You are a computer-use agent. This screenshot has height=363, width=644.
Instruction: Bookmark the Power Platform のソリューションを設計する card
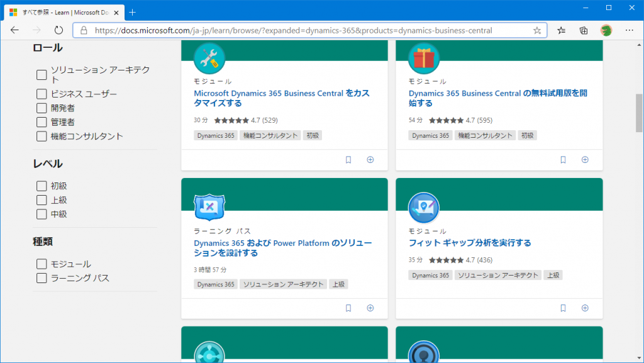pyautogui.click(x=348, y=308)
